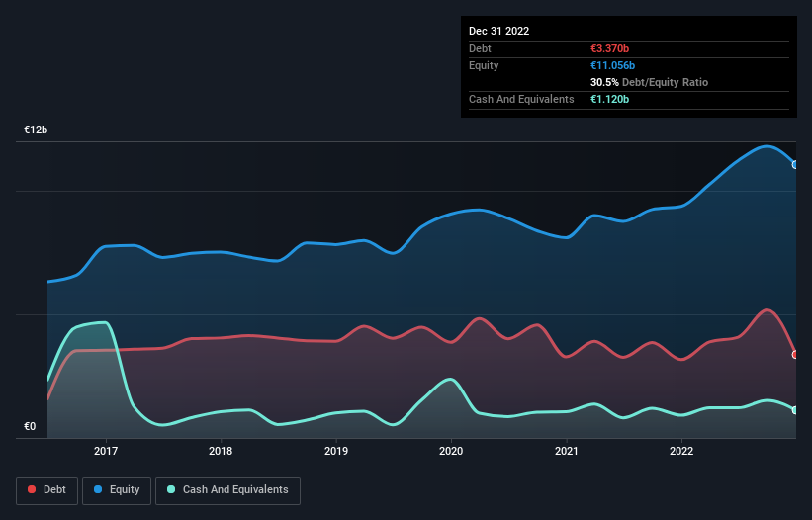Click the €3.370b debt value in tooltip
Viewport: 812px width, 520px height.
click(x=609, y=48)
